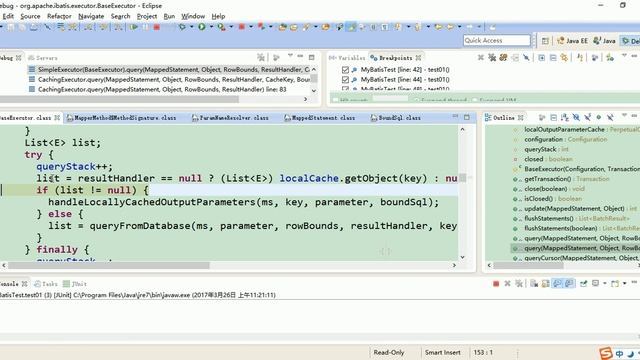Screen dimensions: 640x360
Task: Open the Debug launch dropdown arrow
Action: (x=191, y=27)
